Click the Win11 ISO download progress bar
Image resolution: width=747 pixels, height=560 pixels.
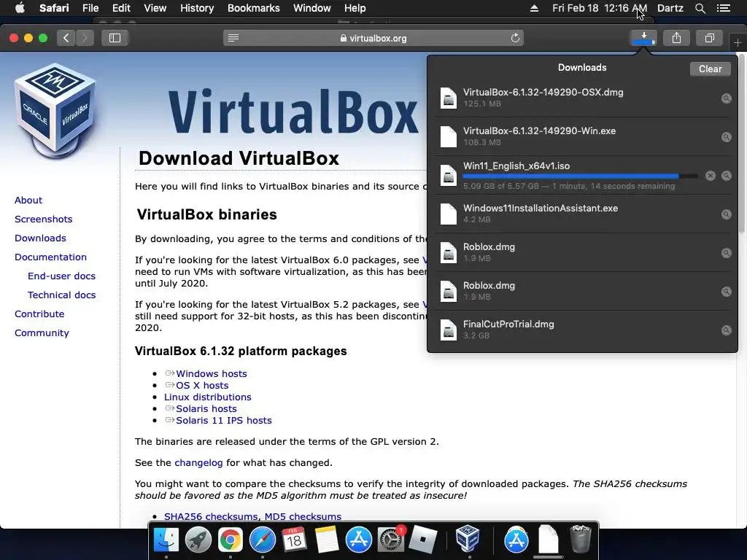coord(580,176)
